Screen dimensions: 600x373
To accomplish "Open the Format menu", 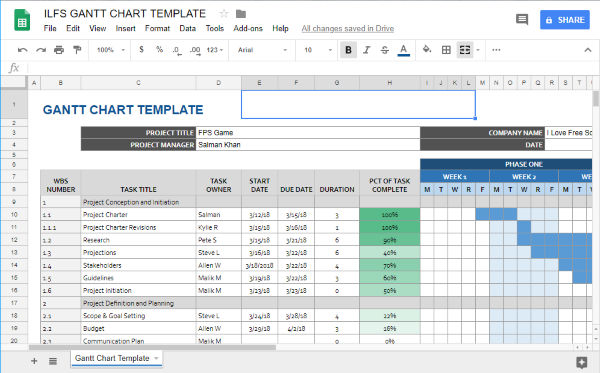I will click(x=157, y=28).
